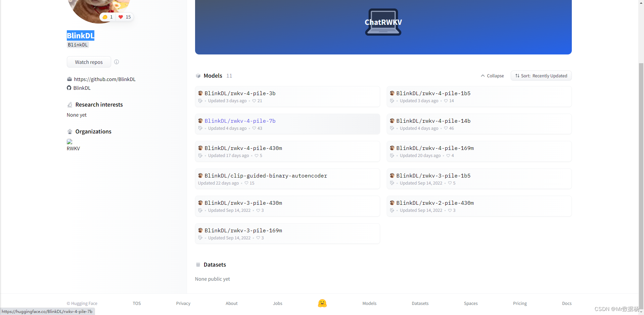Click the avatar icon on rwkv-4-pile-169m
644x315 pixels.
click(392, 148)
